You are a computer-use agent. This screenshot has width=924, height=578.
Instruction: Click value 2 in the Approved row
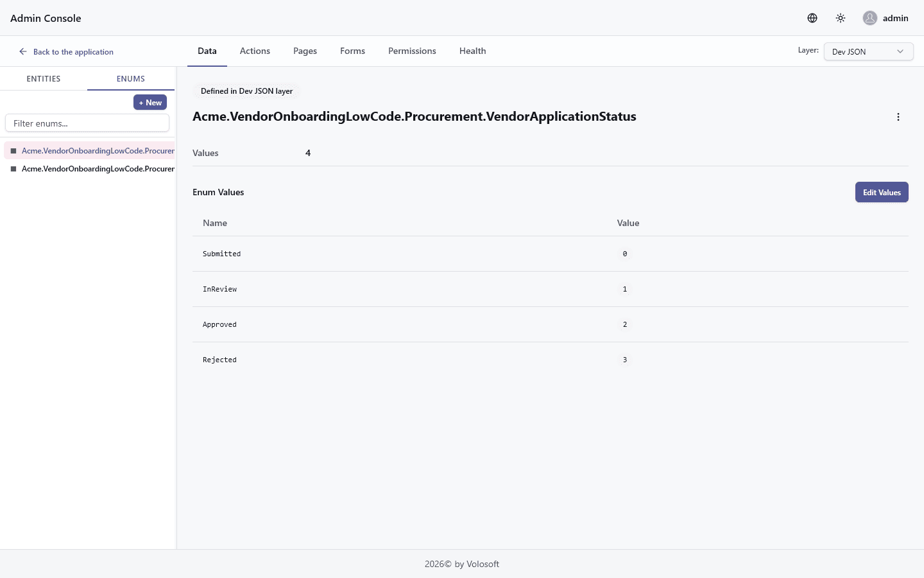625,324
